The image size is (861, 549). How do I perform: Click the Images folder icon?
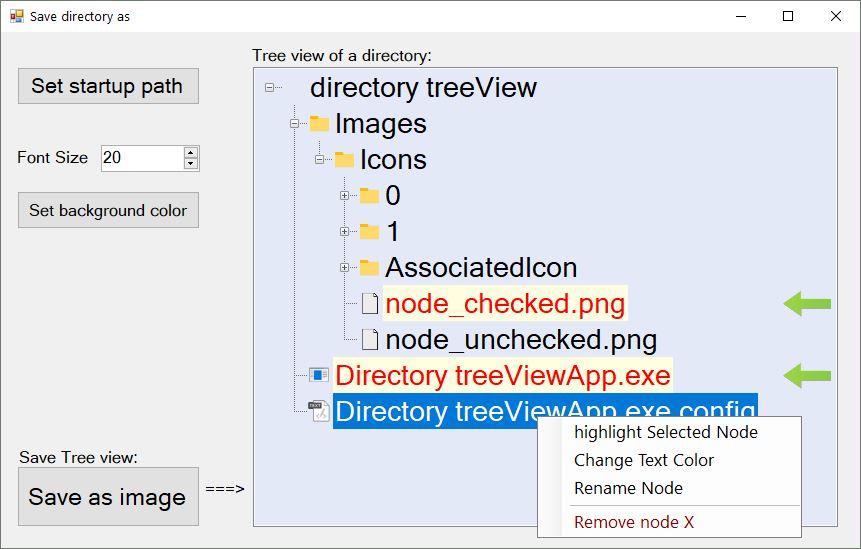[x=319, y=124]
